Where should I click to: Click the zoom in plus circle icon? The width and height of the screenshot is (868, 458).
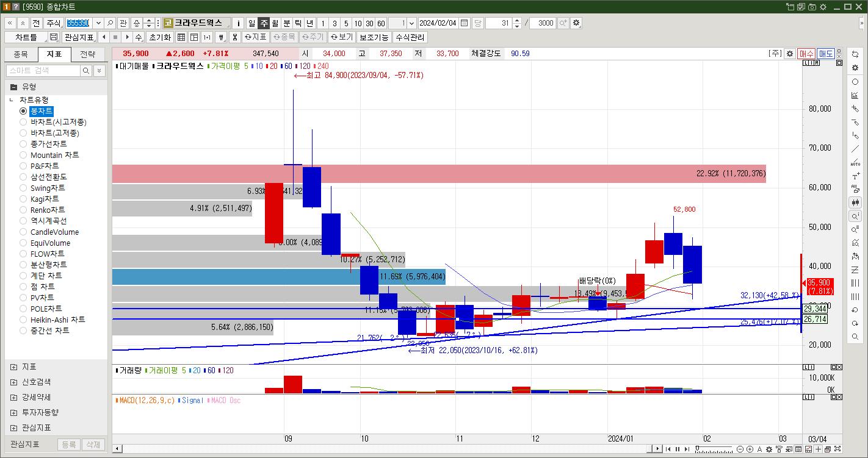750,449
